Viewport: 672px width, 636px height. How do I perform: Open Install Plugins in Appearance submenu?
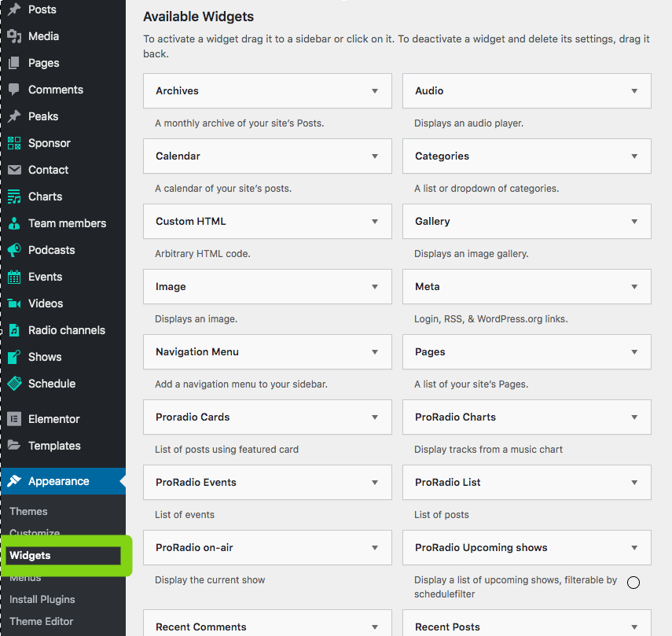42,600
